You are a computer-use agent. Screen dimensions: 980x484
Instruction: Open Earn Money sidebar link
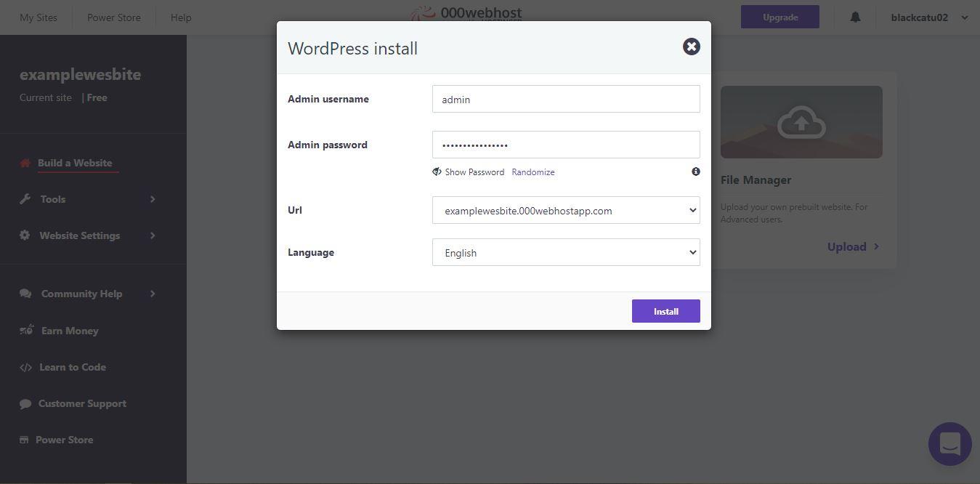click(70, 331)
